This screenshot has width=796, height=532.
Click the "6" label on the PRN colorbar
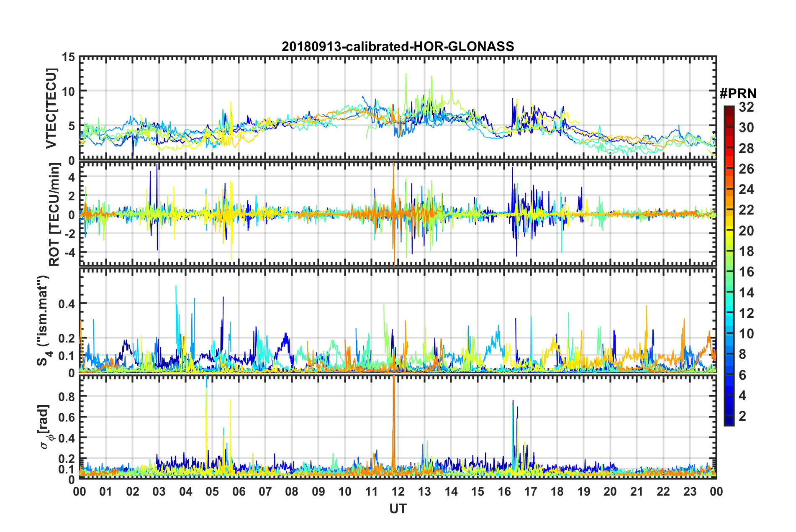click(x=742, y=375)
